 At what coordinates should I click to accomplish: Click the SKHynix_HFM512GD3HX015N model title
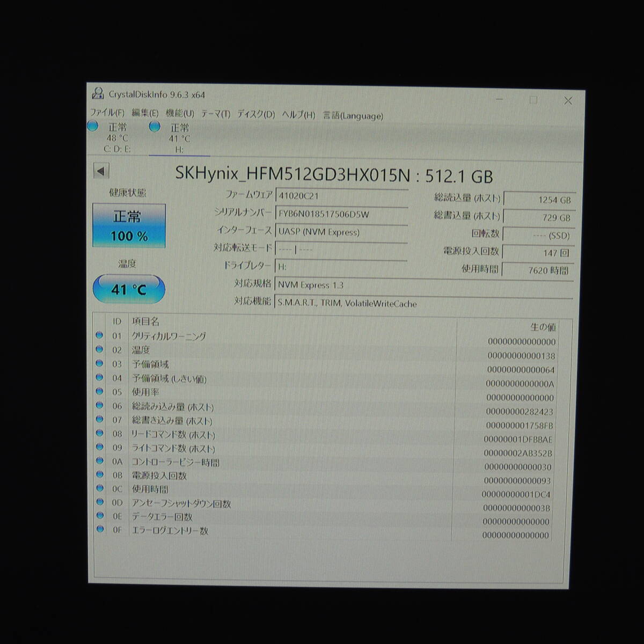point(293,174)
